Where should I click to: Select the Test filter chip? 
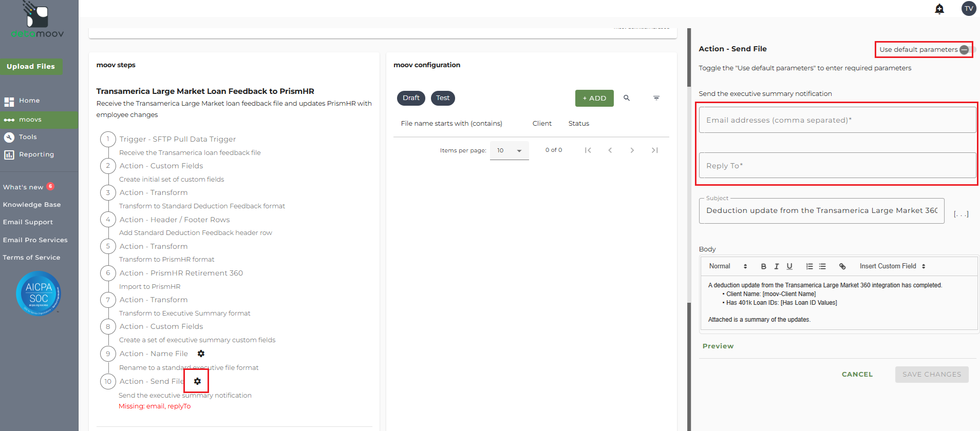tap(443, 98)
